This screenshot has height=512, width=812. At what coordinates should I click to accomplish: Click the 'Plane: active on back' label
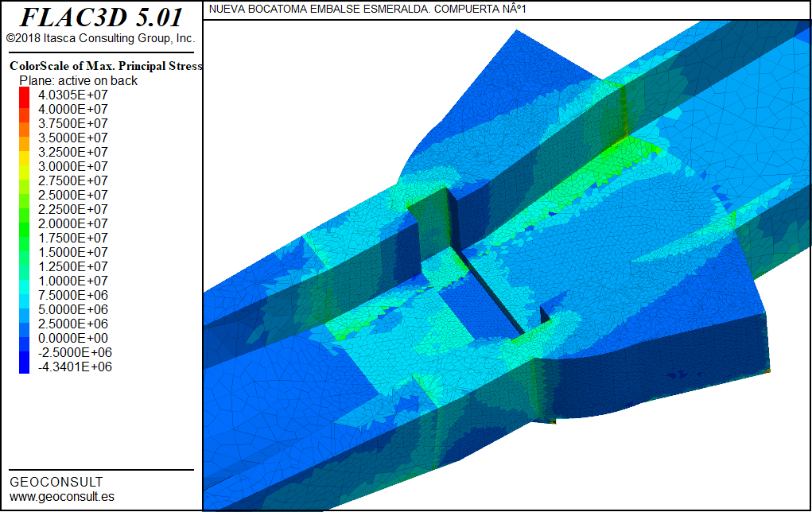click(x=78, y=81)
